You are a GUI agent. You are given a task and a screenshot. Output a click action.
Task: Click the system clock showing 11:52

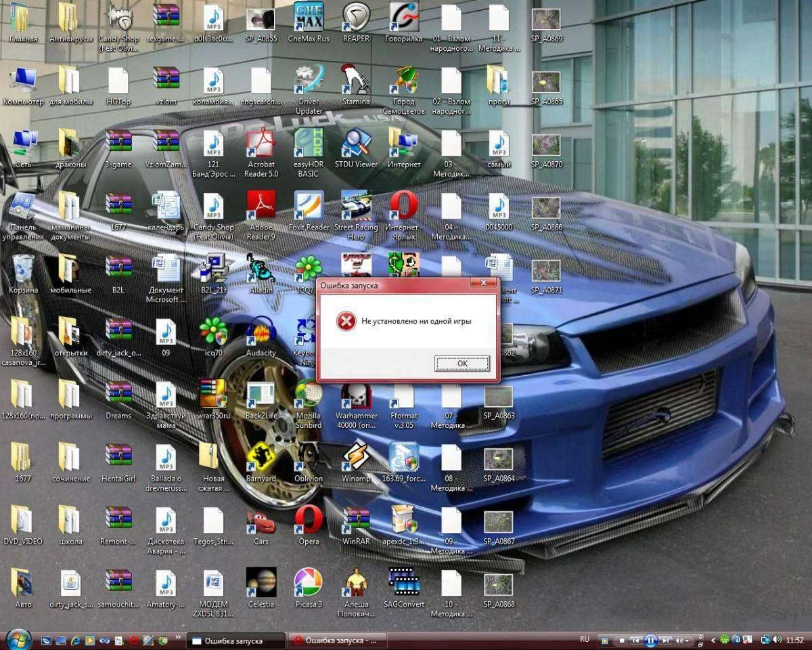(x=794, y=641)
